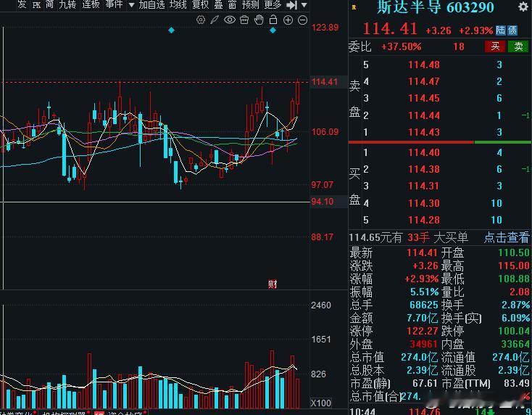Viewport: 532px width, 415px height.
Task: Select buy level 5 price 114.28
Action: (424, 220)
